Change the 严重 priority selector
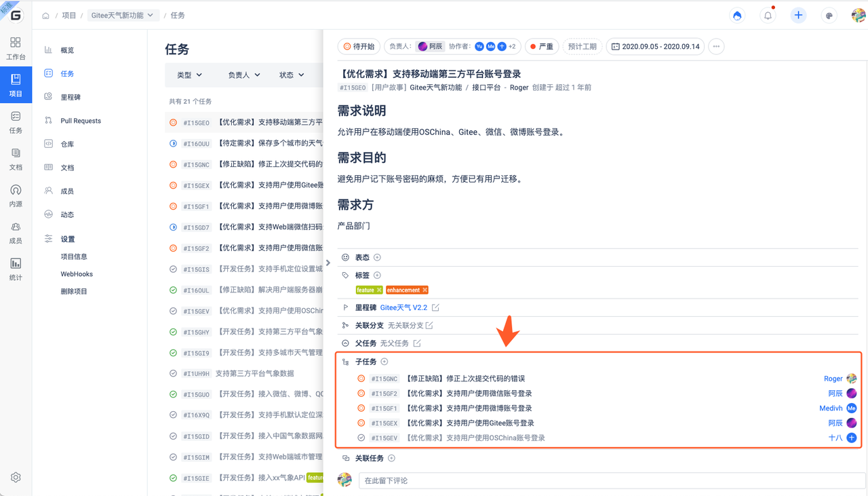The width and height of the screenshot is (868, 496). point(542,47)
